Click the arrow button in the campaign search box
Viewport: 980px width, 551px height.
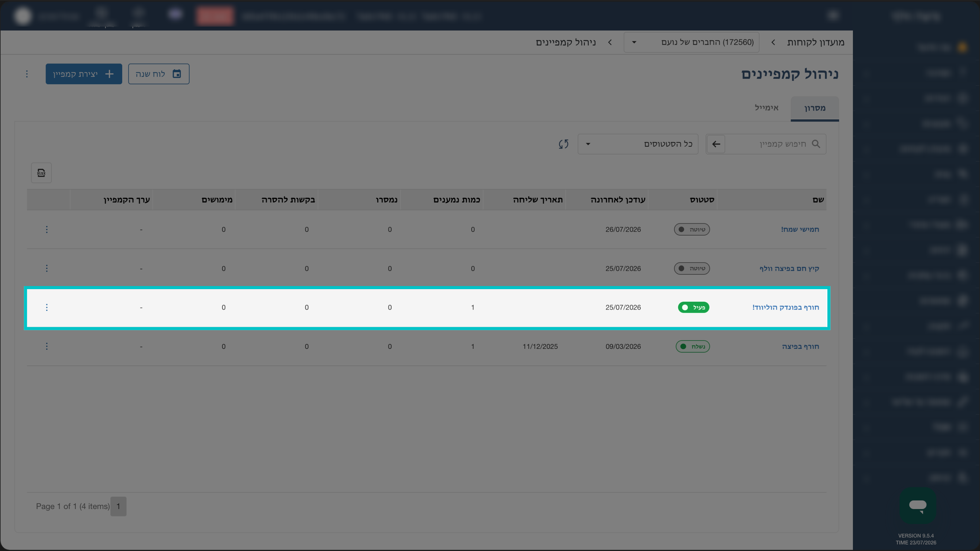coord(716,144)
